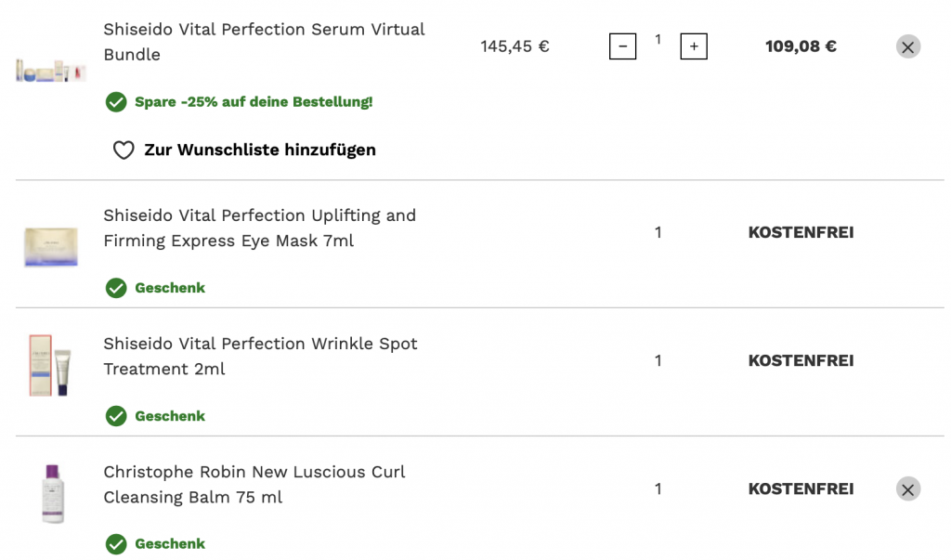Click the green checkmark beside 25% discount
This screenshot has height=560, width=951.
tap(116, 102)
